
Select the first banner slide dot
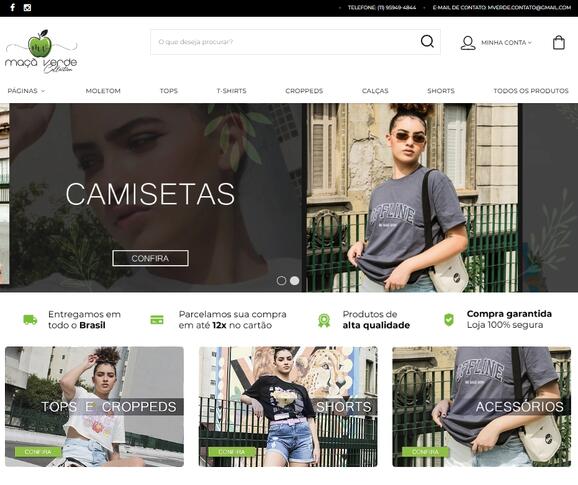pos(281,281)
